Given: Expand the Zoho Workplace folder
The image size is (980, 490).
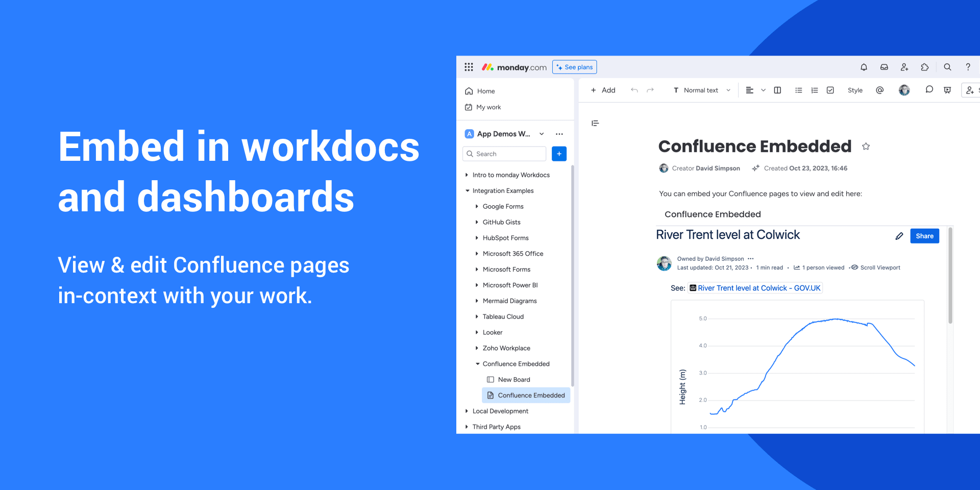Looking at the screenshot, I should click(x=477, y=348).
